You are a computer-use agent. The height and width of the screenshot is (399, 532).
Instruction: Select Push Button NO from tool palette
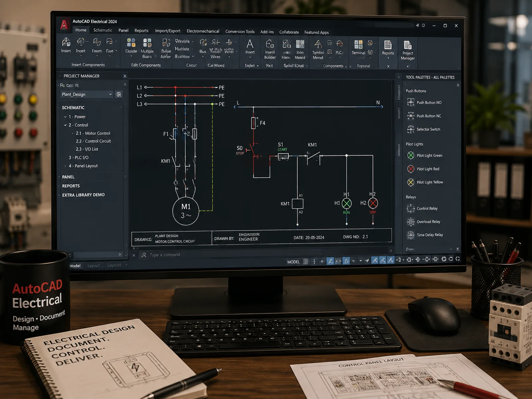click(x=425, y=102)
